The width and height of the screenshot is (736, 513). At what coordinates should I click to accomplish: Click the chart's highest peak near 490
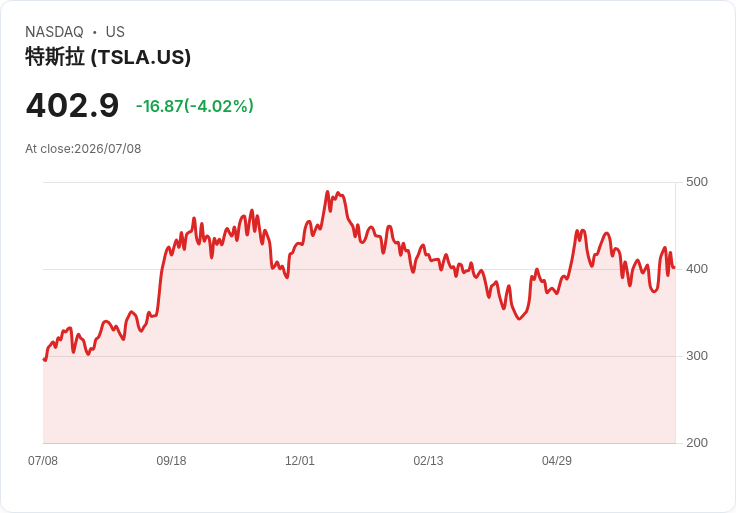pos(327,191)
